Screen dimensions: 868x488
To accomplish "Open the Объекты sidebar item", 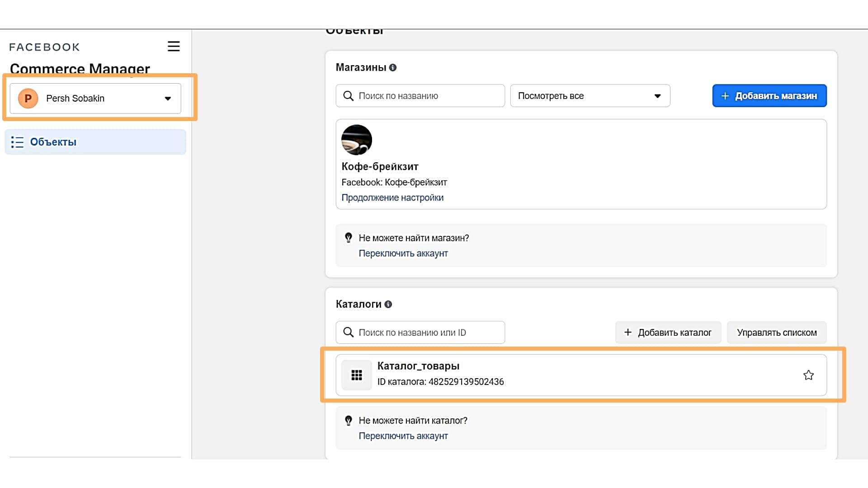I will pos(95,142).
